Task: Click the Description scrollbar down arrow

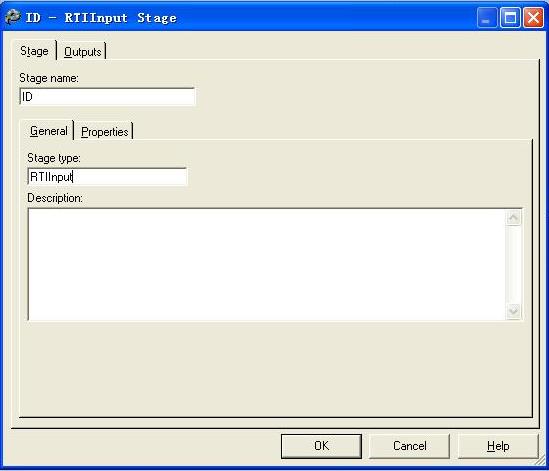Action: pos(513,311)
